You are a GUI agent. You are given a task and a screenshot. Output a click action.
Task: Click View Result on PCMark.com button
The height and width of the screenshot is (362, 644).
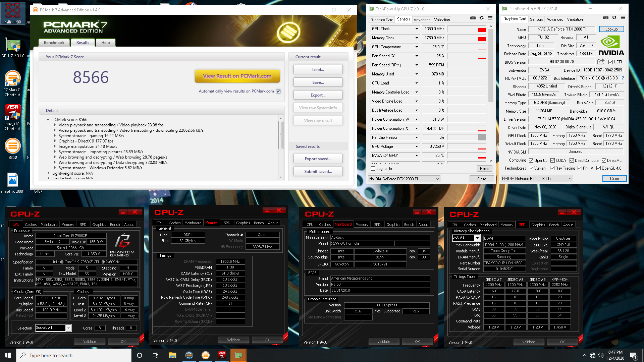coord(237,76)
